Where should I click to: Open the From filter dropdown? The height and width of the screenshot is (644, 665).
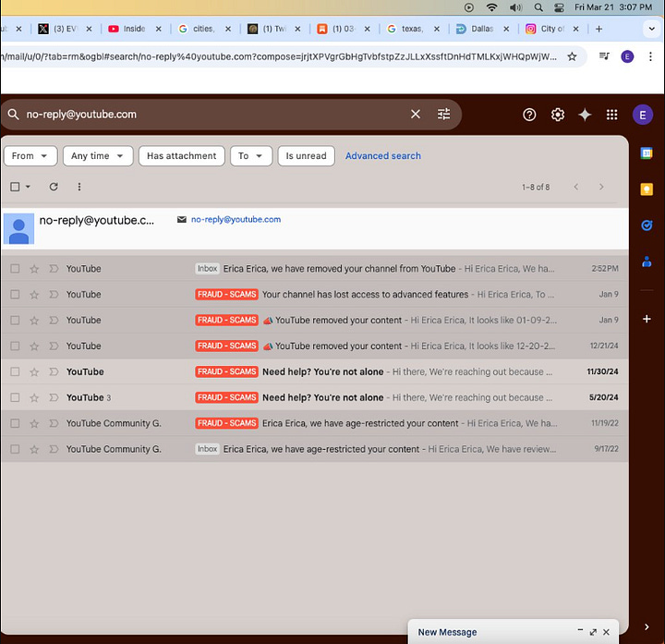coord(30,156)
